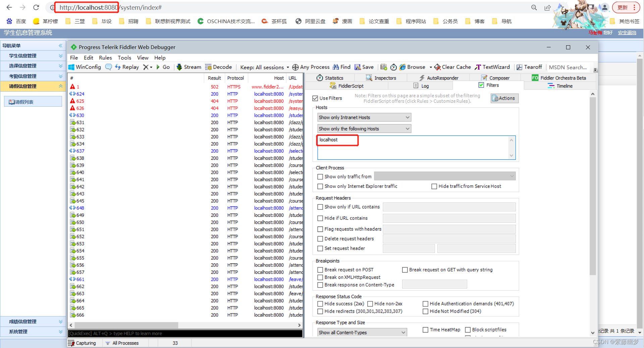Image resolution: width=644 pixels, height=348 pixels.
Task: Open Show all Content-Types dropdown
Action: (362, 333)
